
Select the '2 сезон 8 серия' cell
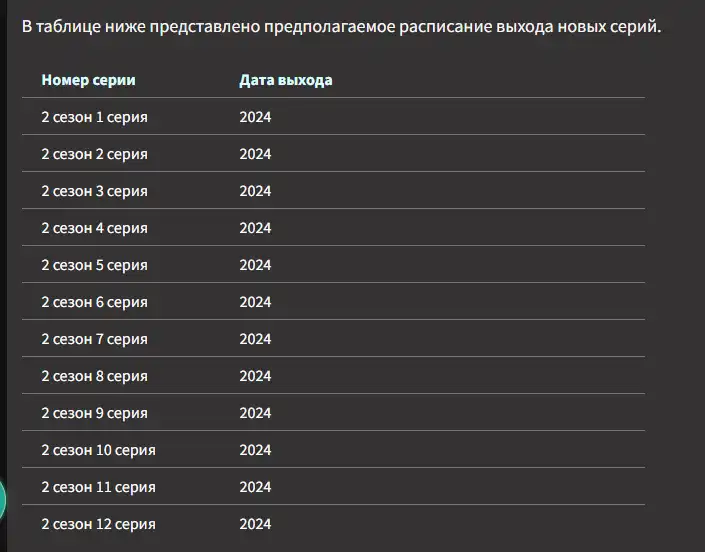click(94, 376)
